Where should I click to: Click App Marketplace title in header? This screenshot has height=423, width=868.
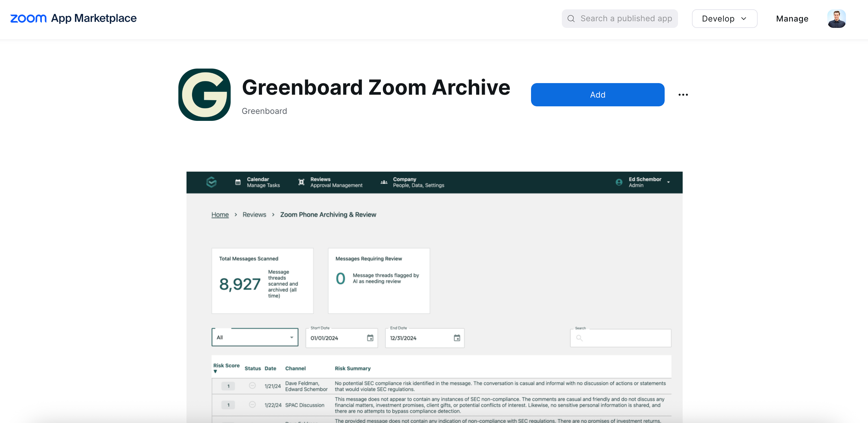(x=94, y=18)
